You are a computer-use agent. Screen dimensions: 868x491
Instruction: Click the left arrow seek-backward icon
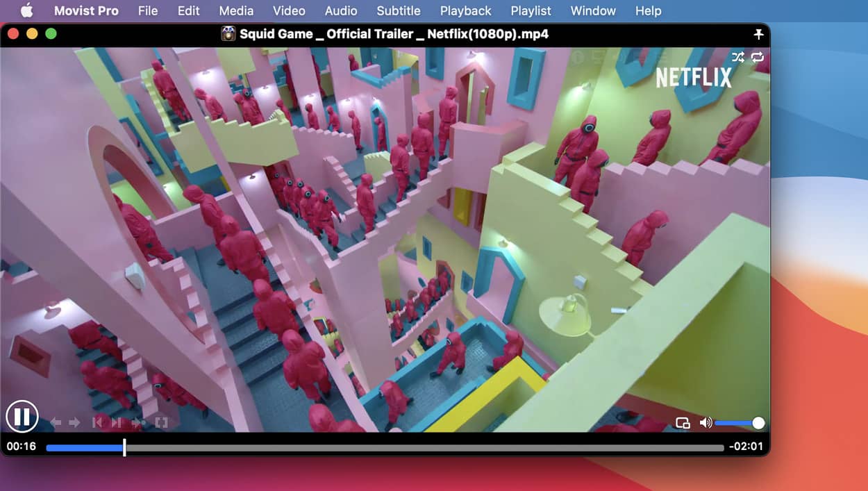click(x=56, y=422)
